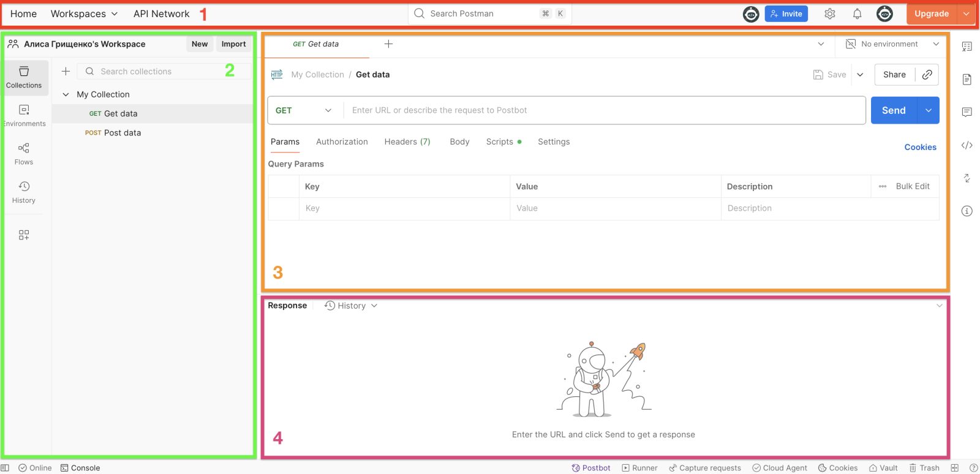
Task: Open Postbot in the status bar
Action: 591,468
